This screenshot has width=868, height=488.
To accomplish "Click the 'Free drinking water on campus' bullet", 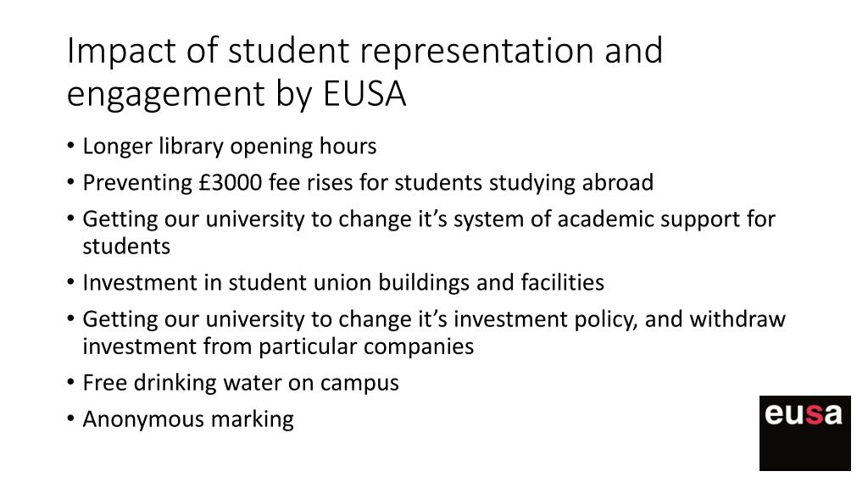I will [x=241, y=383].
